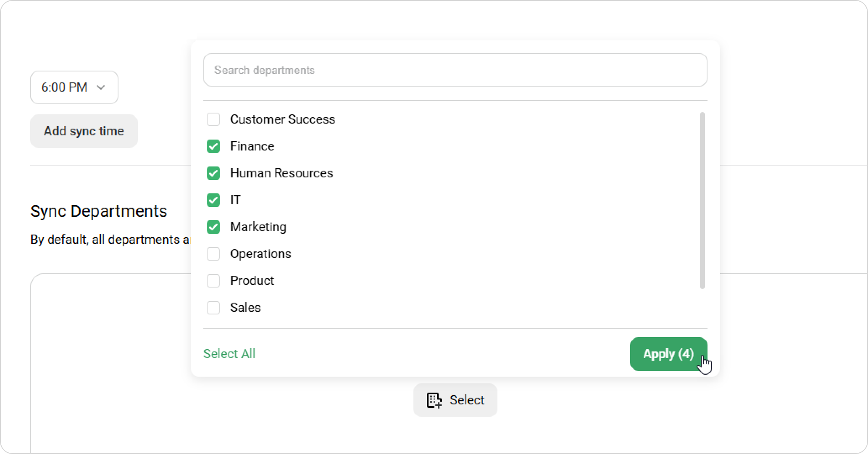Tick the Product department checkbox
868x454 pixels.
click(x=213, y=281)
